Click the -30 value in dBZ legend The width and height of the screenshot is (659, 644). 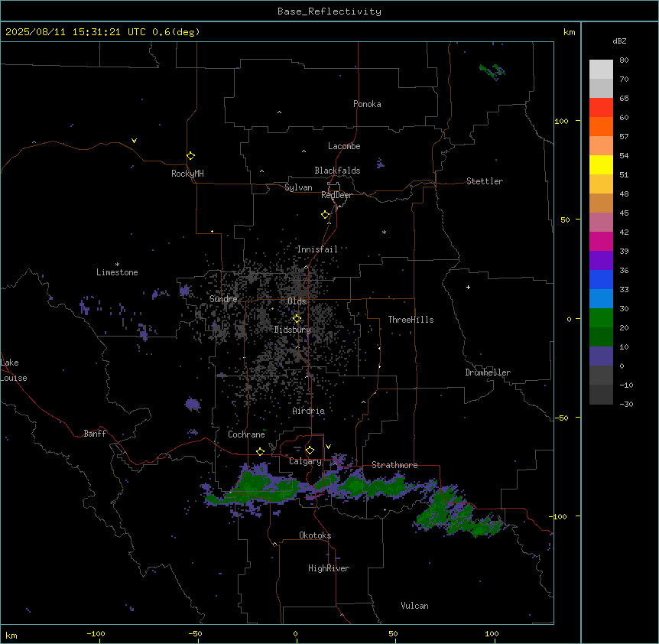tap(626, 404)
